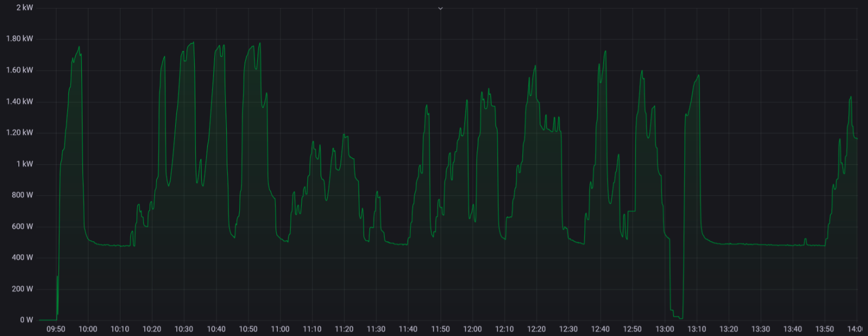The image size is (868, 336).
Task: Click the 11:50 time axis label
Action: tap(440, 329)
